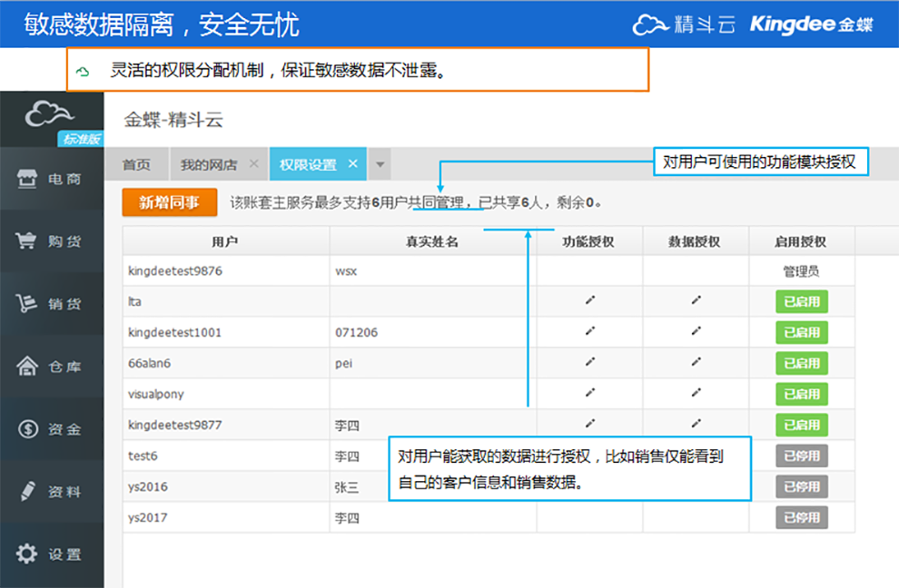Select user cell test6
899x588 pixels.
point(226,456)
